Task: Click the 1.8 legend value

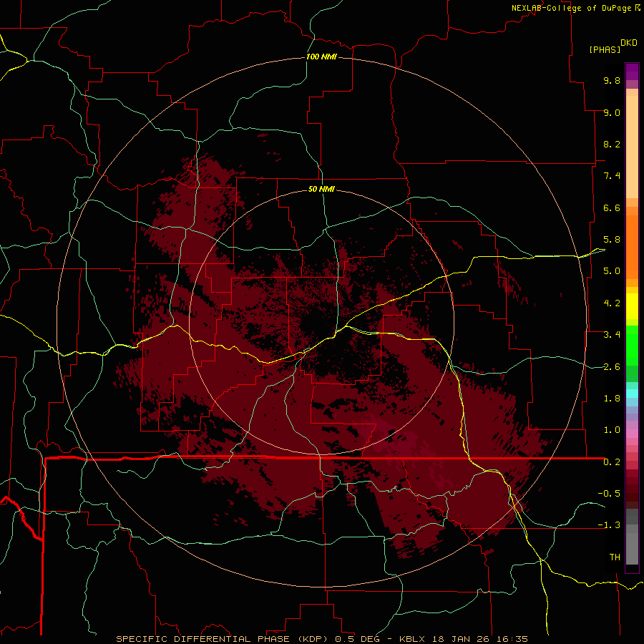Action: click(x=612, y=399)
